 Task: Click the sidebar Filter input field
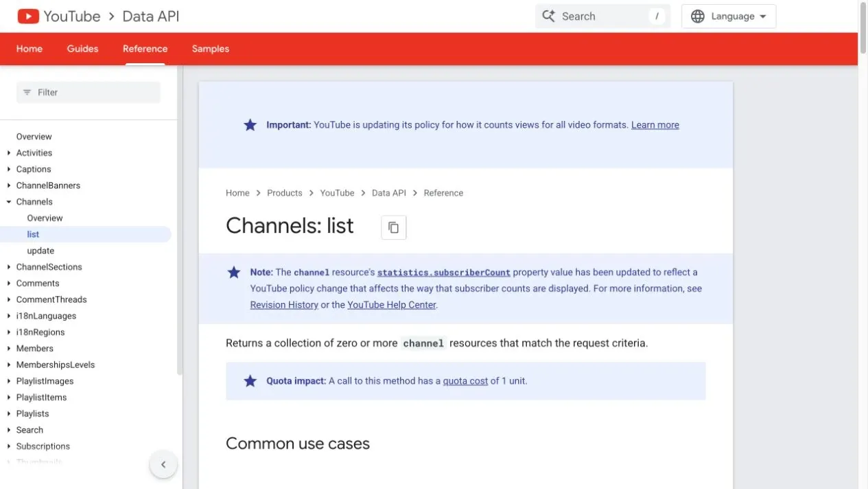89,93
